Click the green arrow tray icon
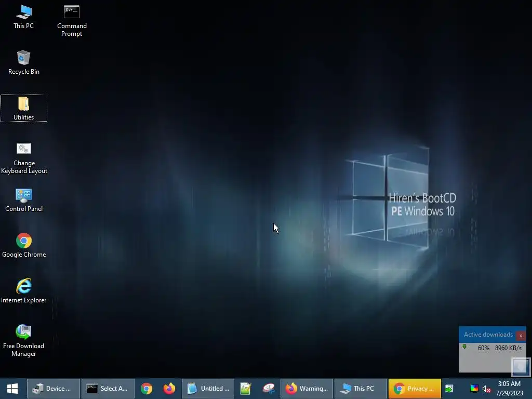 coord(449,389)
